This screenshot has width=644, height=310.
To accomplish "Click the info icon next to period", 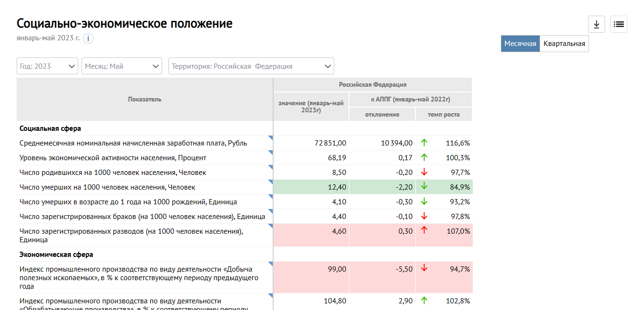I will tap(88, 38).
